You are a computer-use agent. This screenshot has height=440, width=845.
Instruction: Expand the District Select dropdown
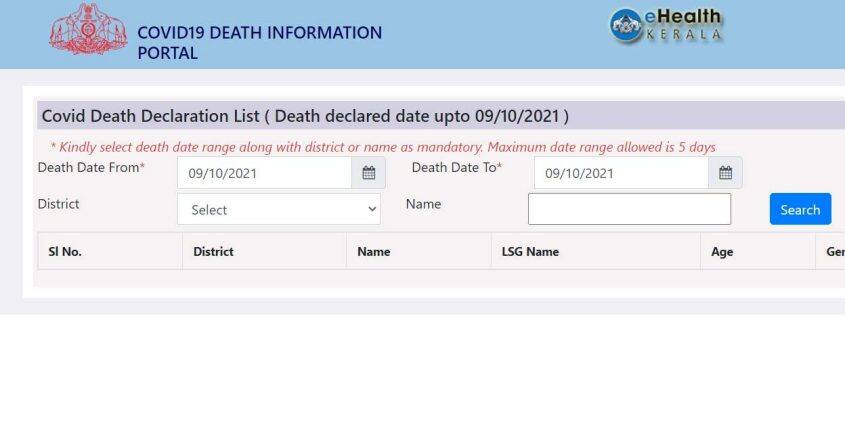click(x=279, y=210)
